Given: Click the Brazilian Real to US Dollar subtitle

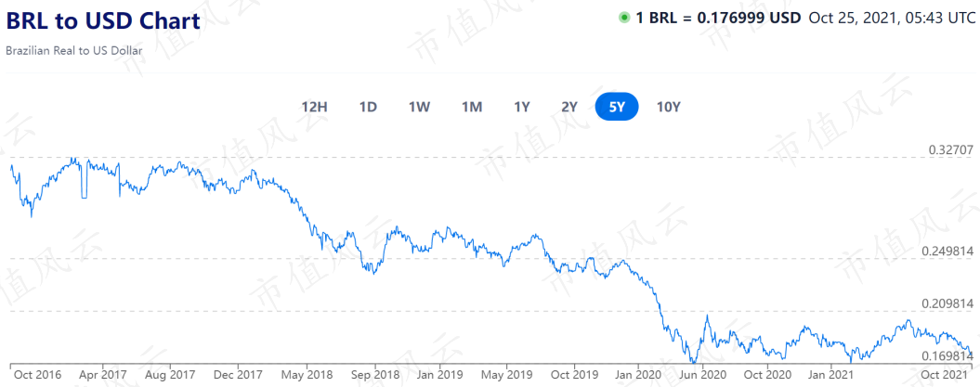Looking at the screenshot, I should 73,50.
